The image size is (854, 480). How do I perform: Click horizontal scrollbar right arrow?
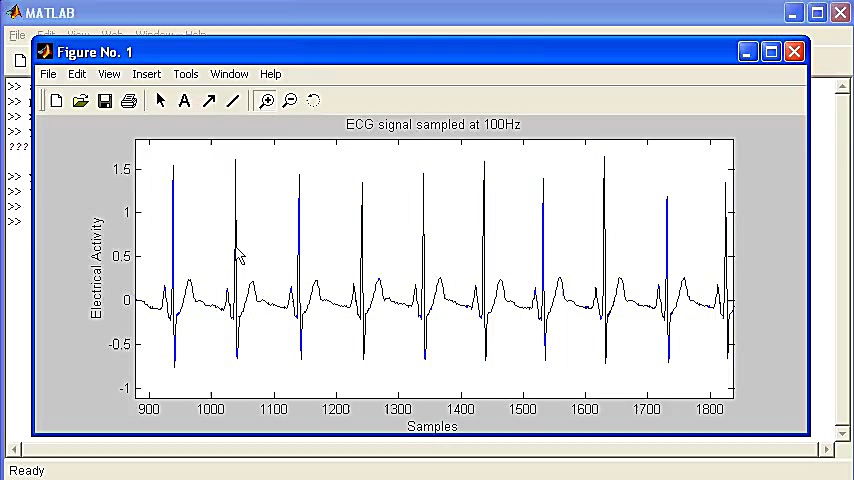tap(827, 449)
